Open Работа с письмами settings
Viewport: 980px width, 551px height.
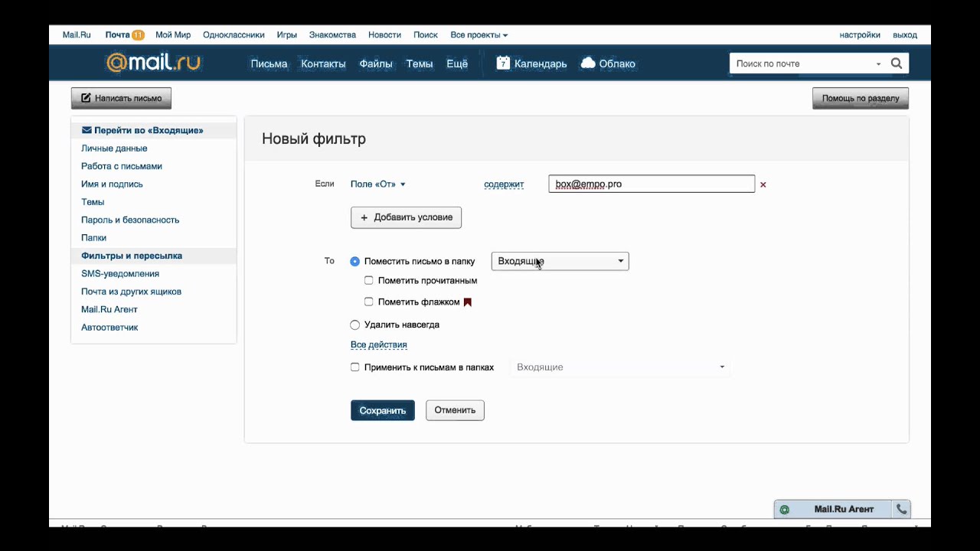[x=122, y=166]
